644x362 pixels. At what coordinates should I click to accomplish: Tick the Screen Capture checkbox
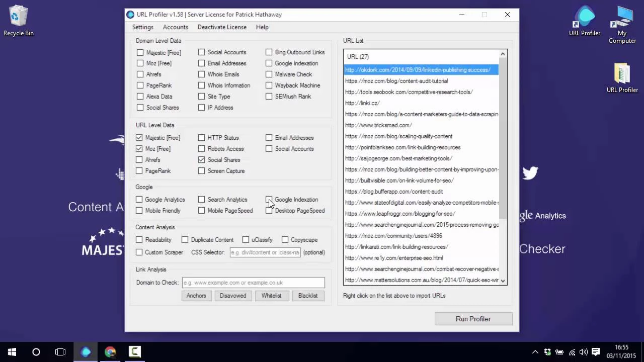[201, 171]
